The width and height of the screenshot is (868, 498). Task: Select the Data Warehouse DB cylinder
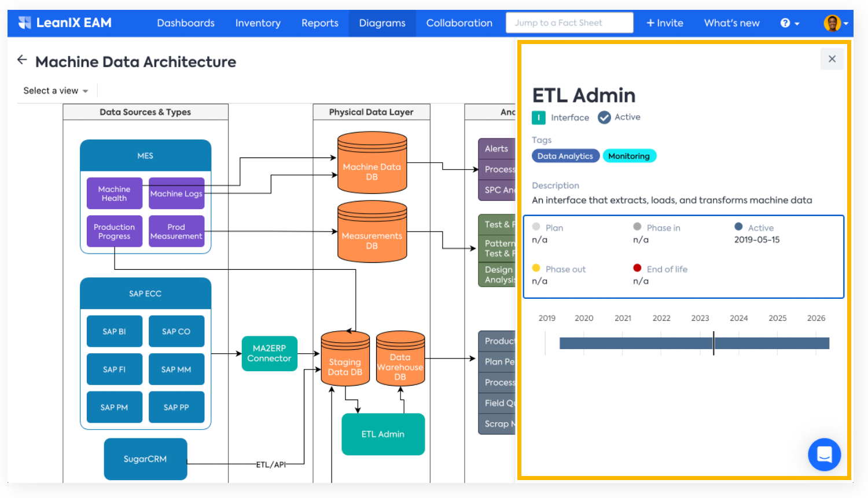[400, 358]
